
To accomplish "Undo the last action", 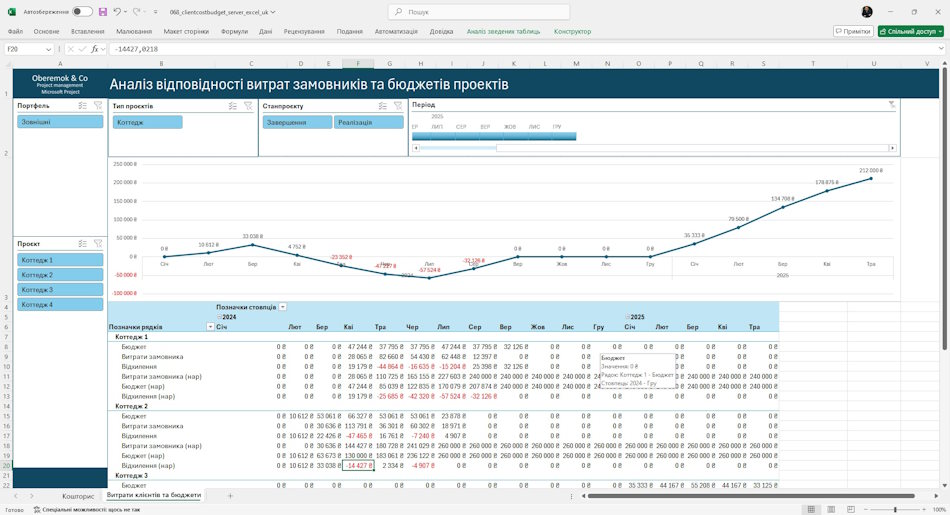I will (x=117, y=12).
